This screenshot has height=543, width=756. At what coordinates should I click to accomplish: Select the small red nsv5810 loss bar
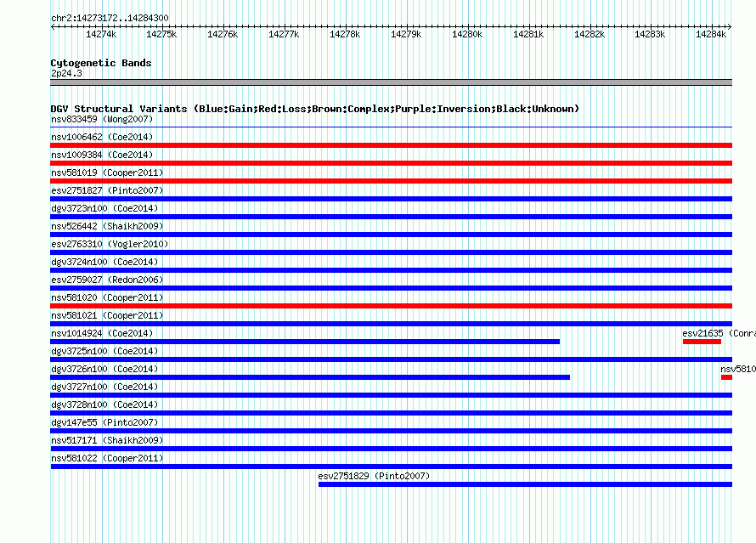726,377
